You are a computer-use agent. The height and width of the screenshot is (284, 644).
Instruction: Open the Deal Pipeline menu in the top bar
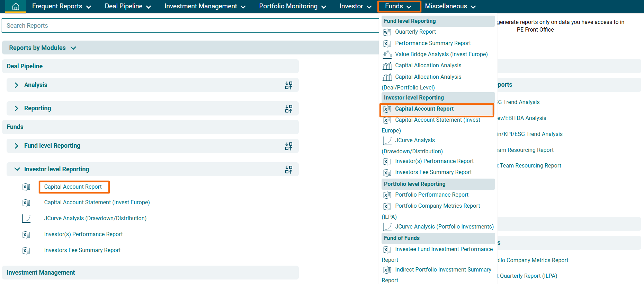(x=127, y=6)
